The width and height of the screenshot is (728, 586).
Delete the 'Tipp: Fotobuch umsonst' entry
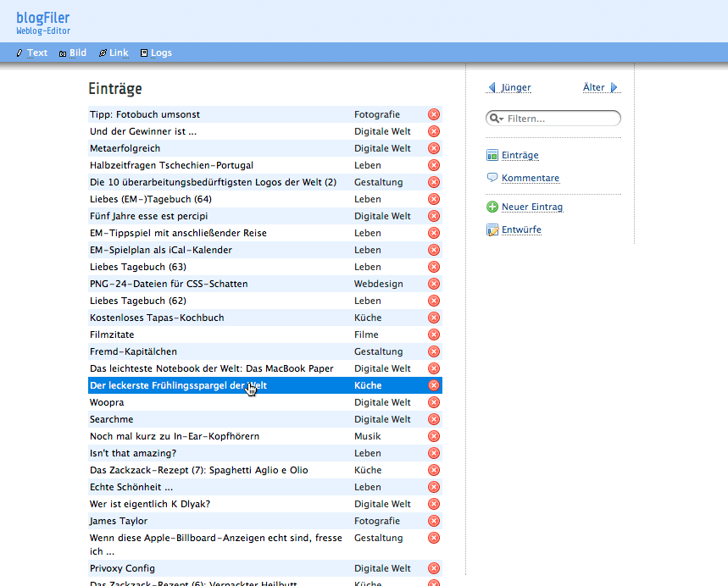click(x=434, y=114)
